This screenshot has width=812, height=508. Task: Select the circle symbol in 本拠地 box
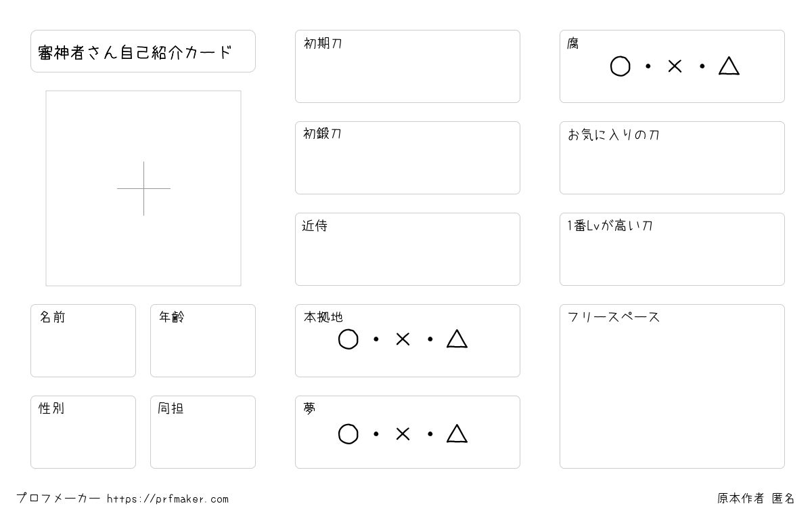[348, 339]
